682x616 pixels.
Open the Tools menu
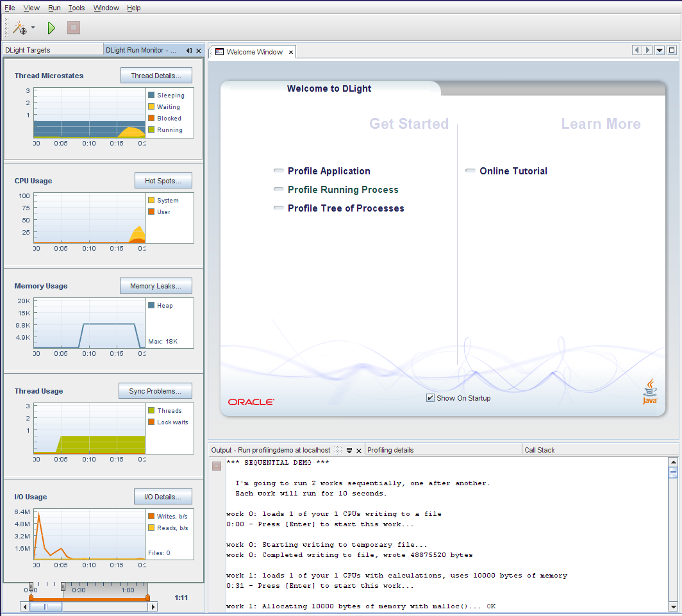click(x=76, y=8)
